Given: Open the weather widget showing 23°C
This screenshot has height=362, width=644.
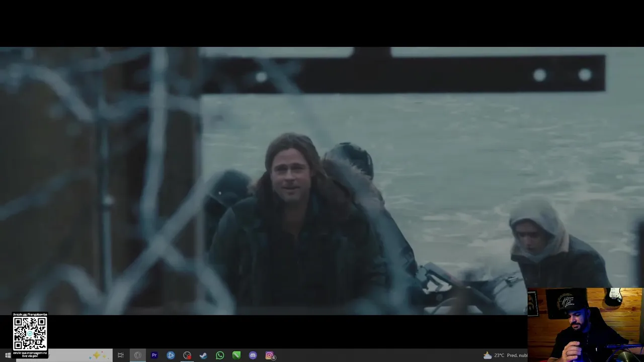Looking at the screenshot, I should click(505, 355).
